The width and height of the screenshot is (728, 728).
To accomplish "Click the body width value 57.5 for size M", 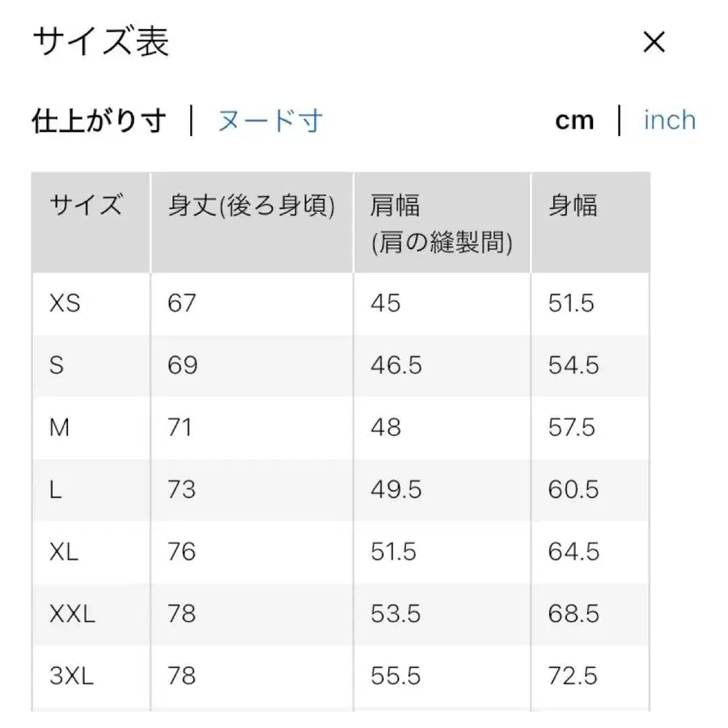I will (x=570, y=428).
